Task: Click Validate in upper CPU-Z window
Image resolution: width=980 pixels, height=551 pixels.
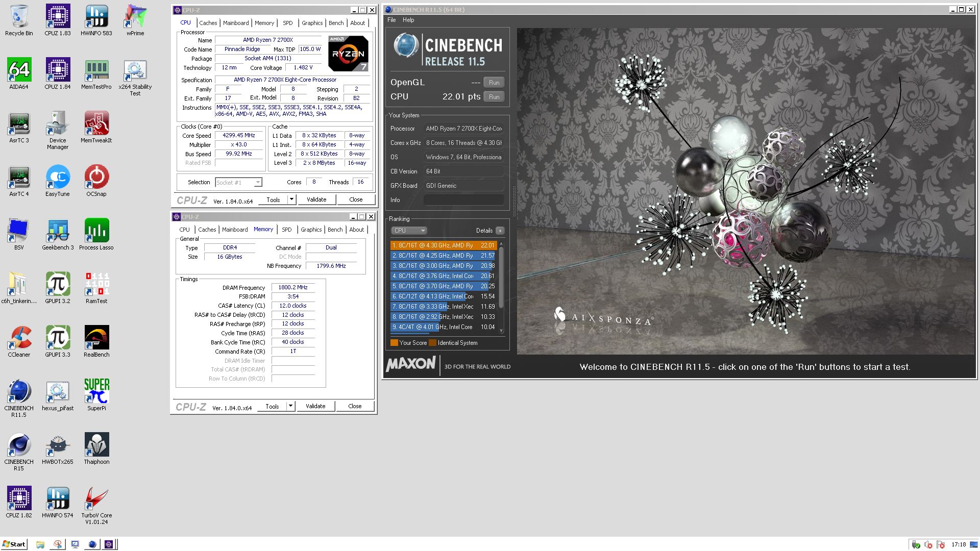Action: (316, 199)
